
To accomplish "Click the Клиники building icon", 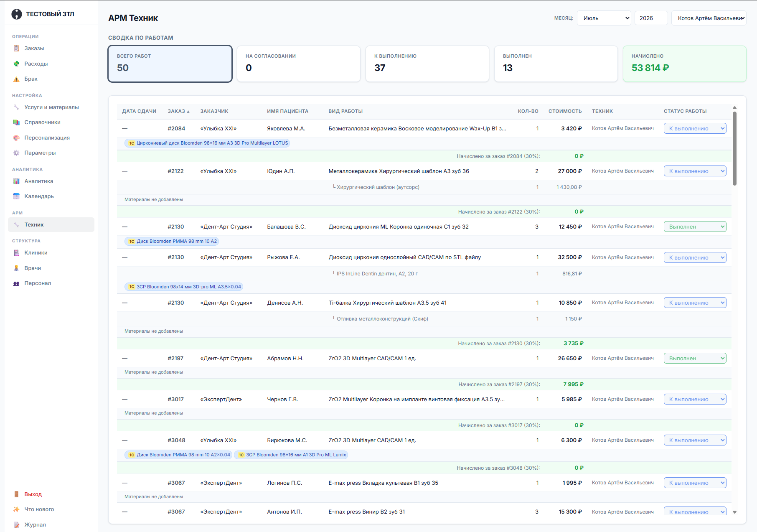I will click(16, 253).
